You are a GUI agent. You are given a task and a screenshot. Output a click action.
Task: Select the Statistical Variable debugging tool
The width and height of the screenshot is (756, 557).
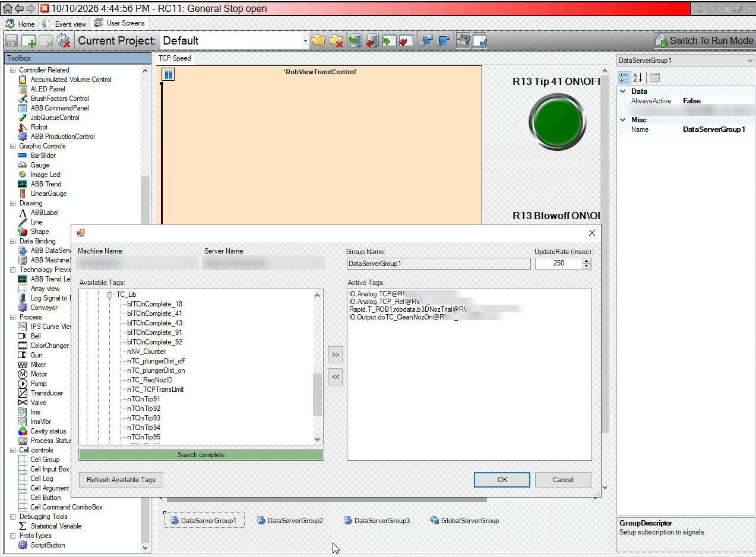coord(56,526)
